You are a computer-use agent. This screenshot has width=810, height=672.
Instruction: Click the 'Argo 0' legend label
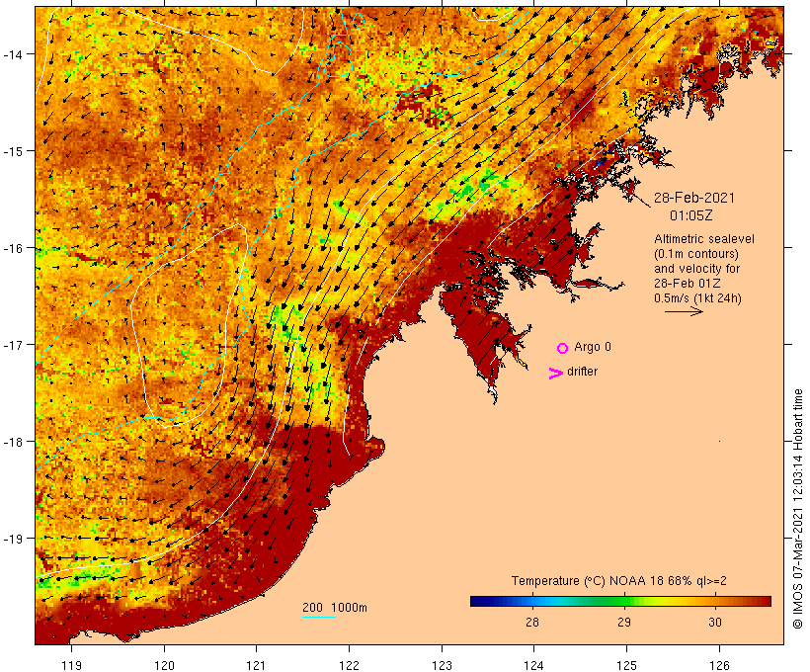click(592, 347)
